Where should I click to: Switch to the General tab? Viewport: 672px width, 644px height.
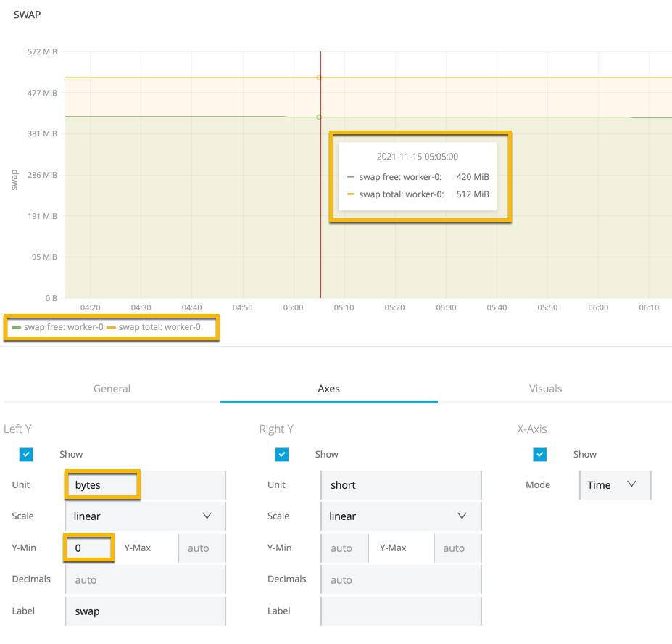pyautogui.click(x=112, y=389)
